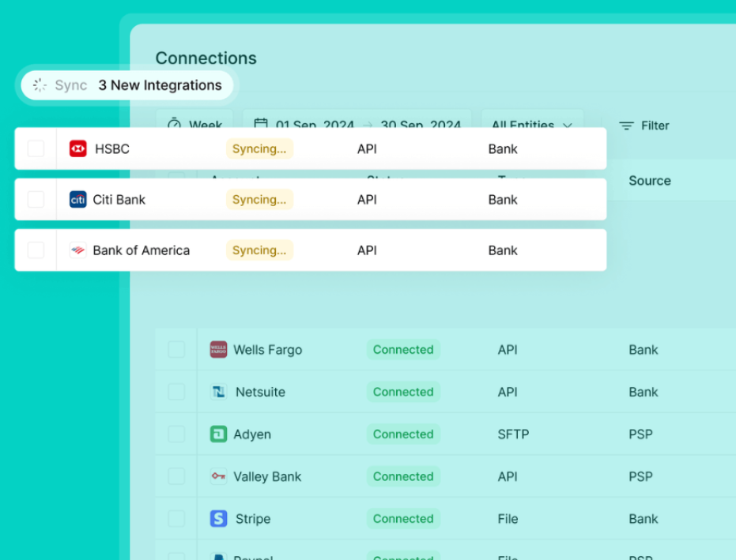Click API in the Citi Bank row
Viewport: 736px width, 560px height.
(x=367, y=199)
